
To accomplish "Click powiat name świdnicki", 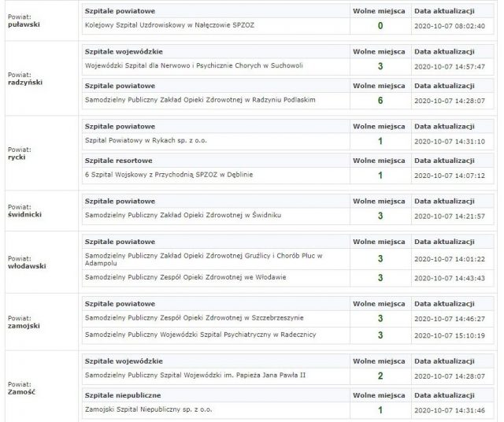I will (24, 214).
